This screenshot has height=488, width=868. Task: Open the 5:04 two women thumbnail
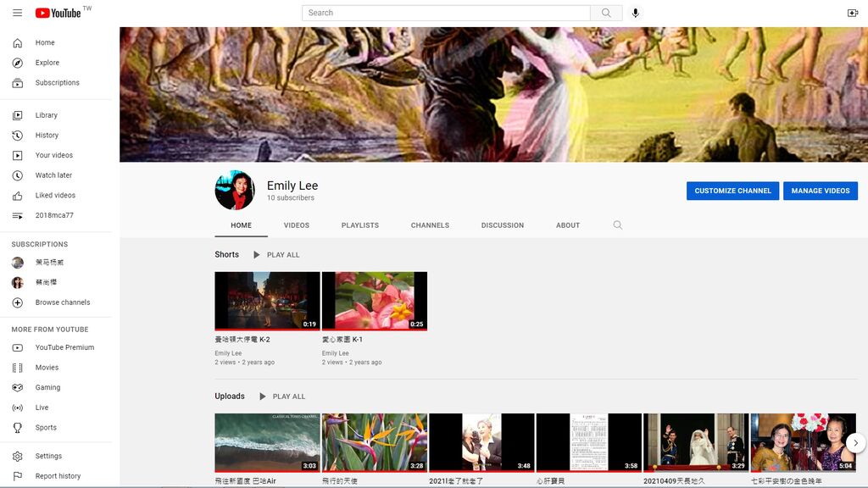[x=804, y=442]
